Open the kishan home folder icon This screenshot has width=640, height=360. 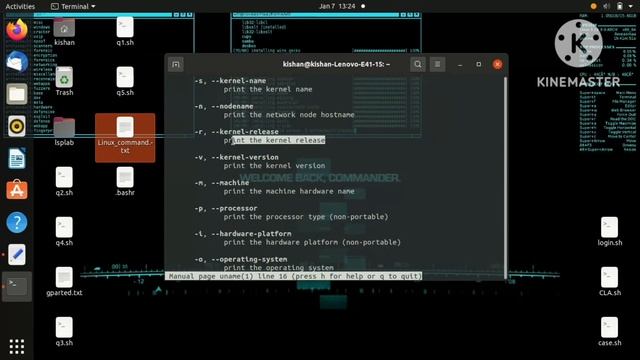click(64, 32)
